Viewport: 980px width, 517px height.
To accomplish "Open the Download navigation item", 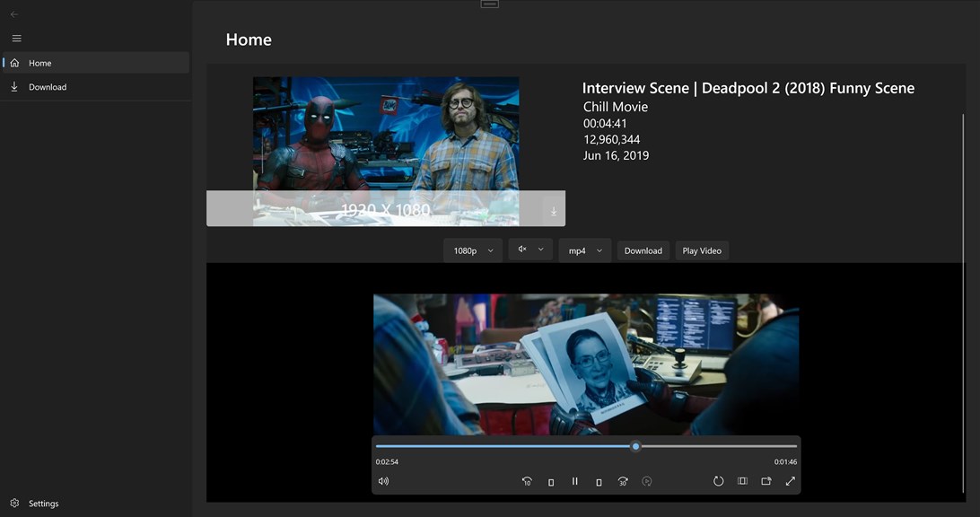I will (96, 87).
